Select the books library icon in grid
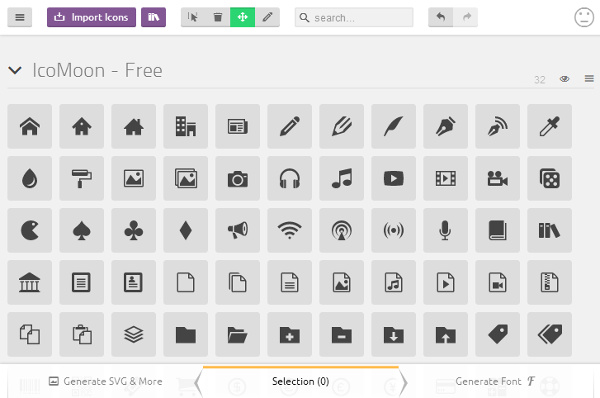600x398 pixels. pos(549,230)
